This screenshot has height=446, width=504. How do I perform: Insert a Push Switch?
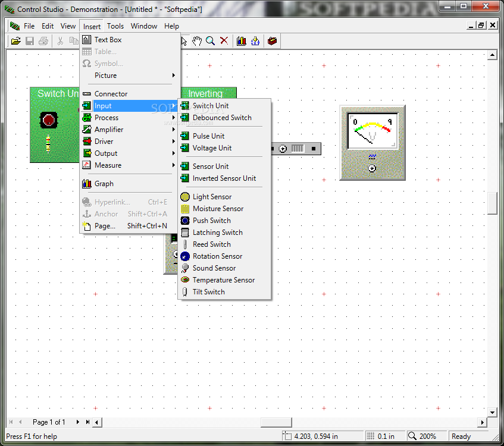point(224,221)
